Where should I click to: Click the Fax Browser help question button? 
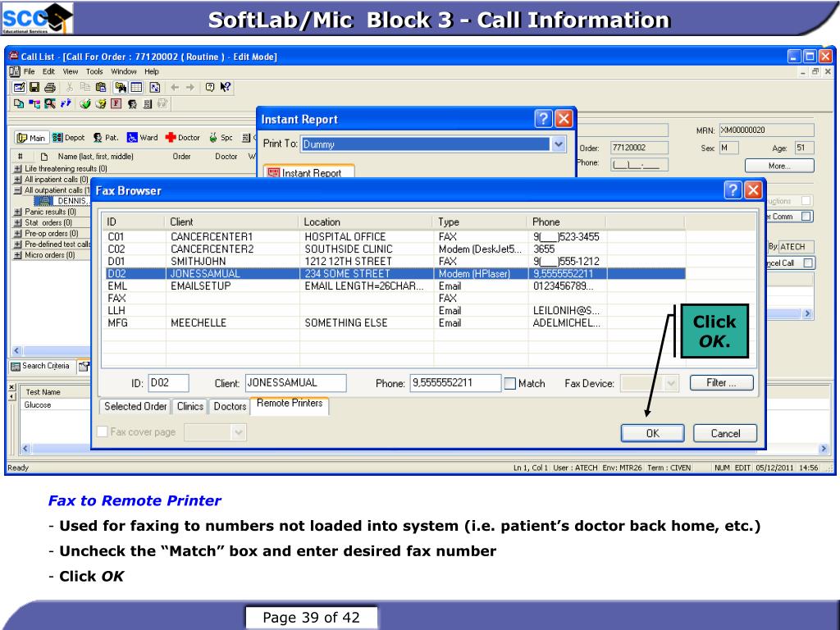click(x=733, y=189)
